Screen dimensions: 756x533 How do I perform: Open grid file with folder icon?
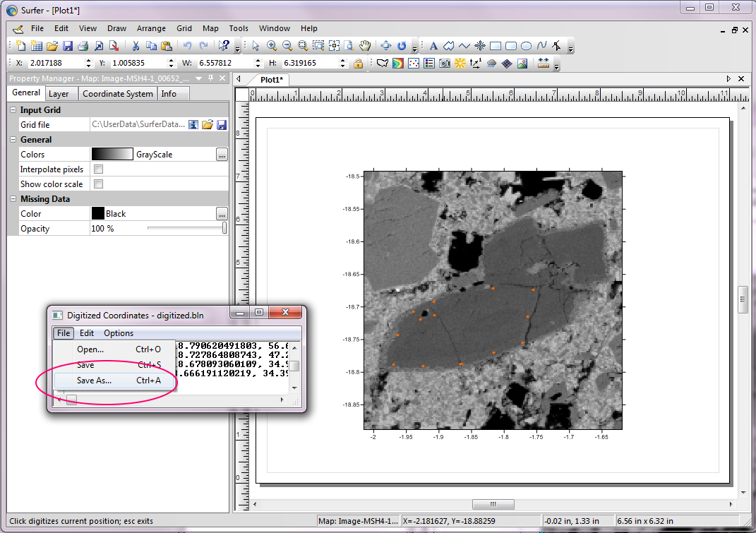point(207,125)
